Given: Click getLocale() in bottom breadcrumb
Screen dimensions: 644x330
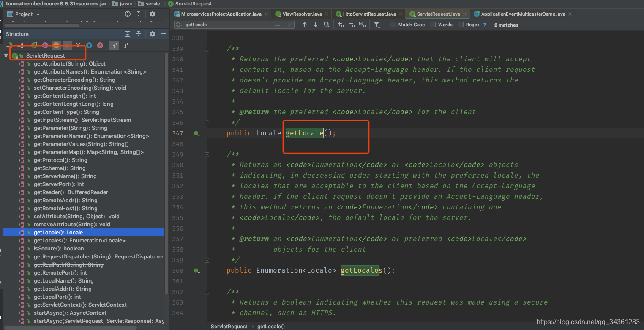Looking at the screenshot, I should (271, 327).
